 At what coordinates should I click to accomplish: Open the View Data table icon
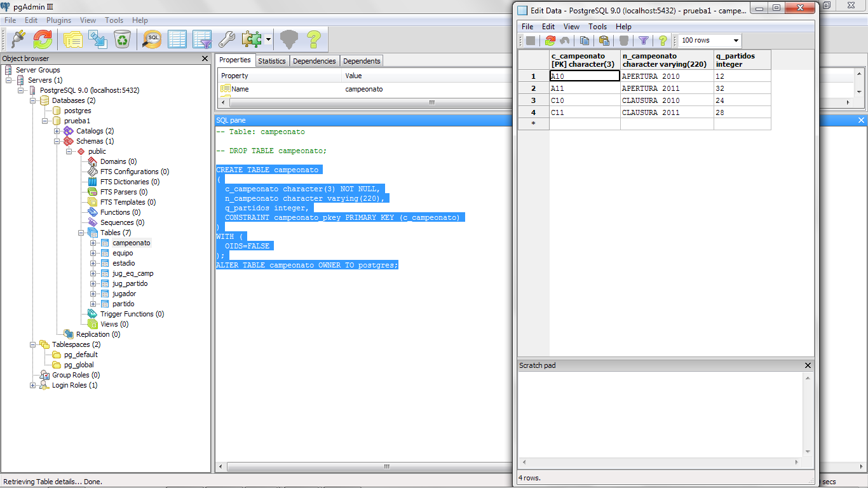tap(178, 39)
